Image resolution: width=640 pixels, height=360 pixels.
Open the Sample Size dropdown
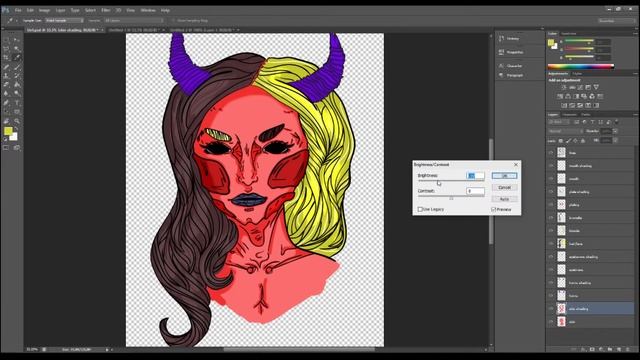coord(64,20)
